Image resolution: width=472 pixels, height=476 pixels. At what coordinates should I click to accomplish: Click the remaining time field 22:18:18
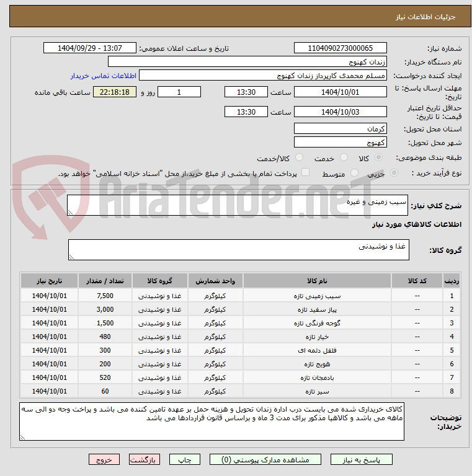coord(115,92)
